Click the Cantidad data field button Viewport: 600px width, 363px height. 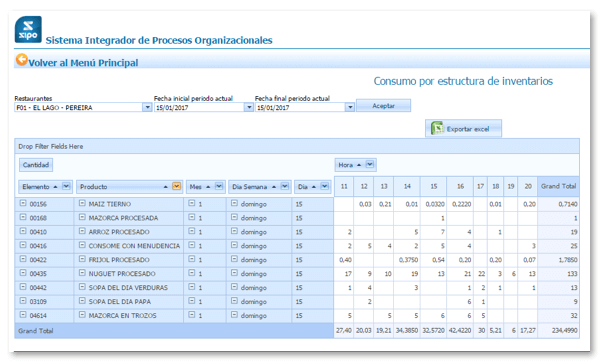pyautogui.click(x=36, y=165)
